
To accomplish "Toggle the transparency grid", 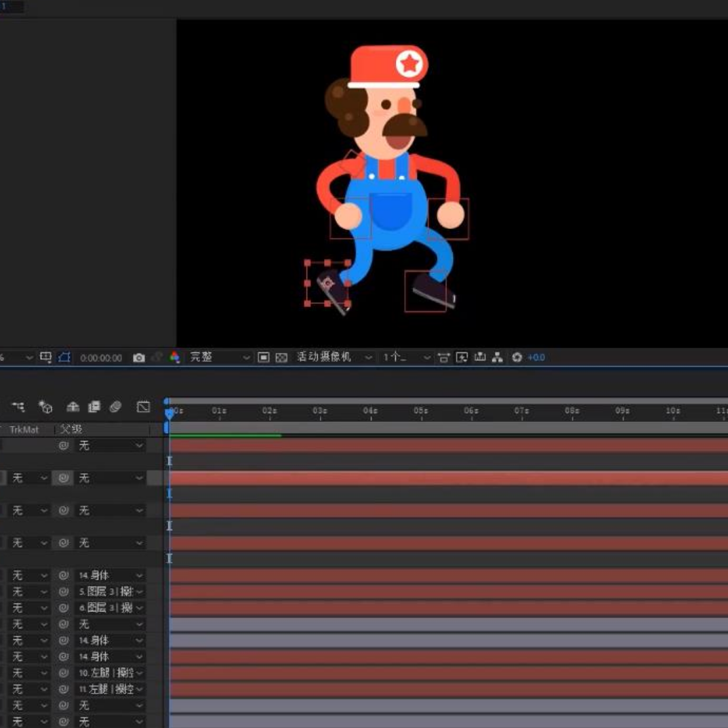I will click(281, 357).
